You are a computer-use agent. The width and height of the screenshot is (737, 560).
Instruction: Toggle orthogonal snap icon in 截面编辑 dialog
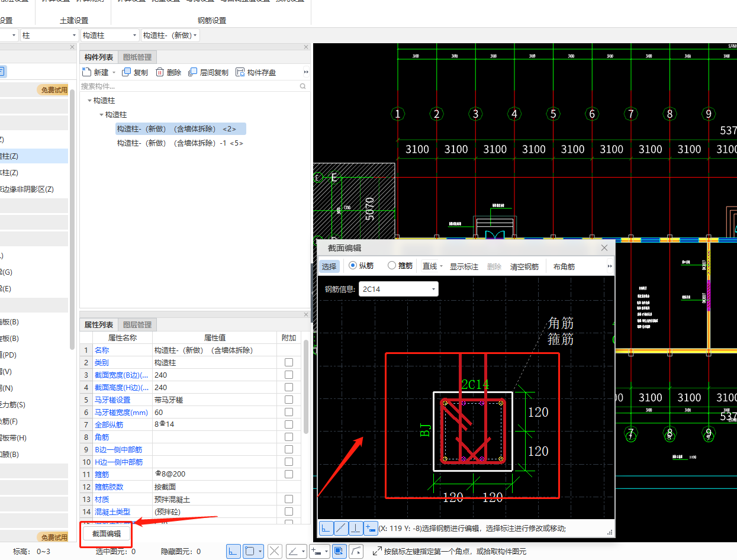tap(326, 528)
